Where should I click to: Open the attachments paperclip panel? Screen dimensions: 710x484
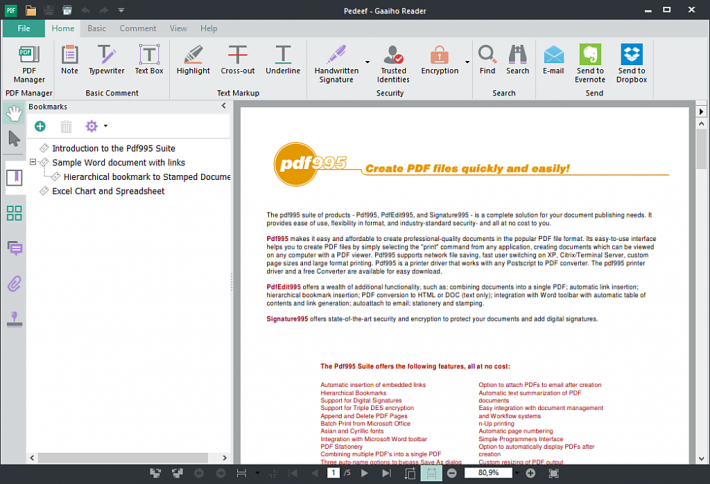coord(14,284)
